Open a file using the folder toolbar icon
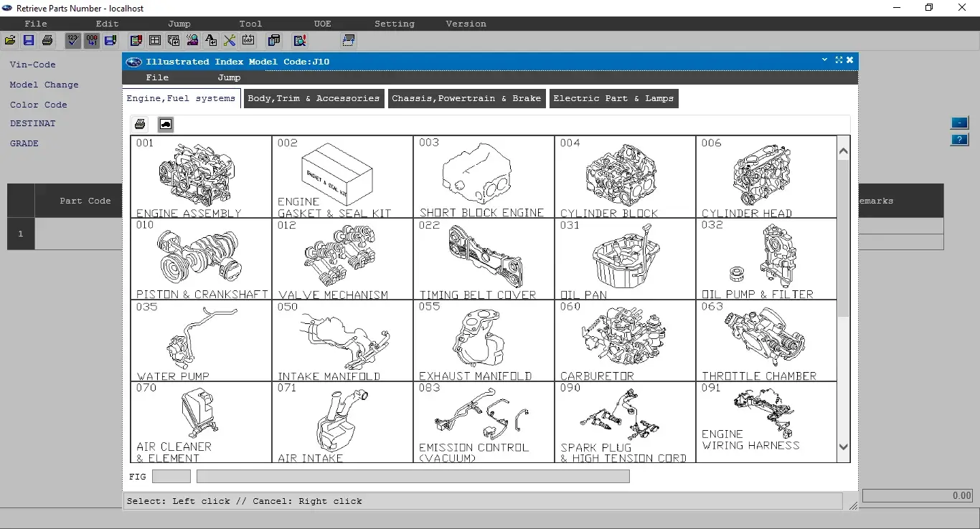This screenshot has height=529, width=980. point(10,41)
